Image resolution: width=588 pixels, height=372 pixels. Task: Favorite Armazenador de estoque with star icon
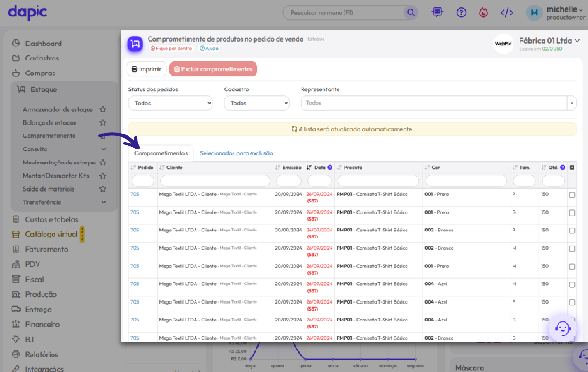tap(102, 109)
